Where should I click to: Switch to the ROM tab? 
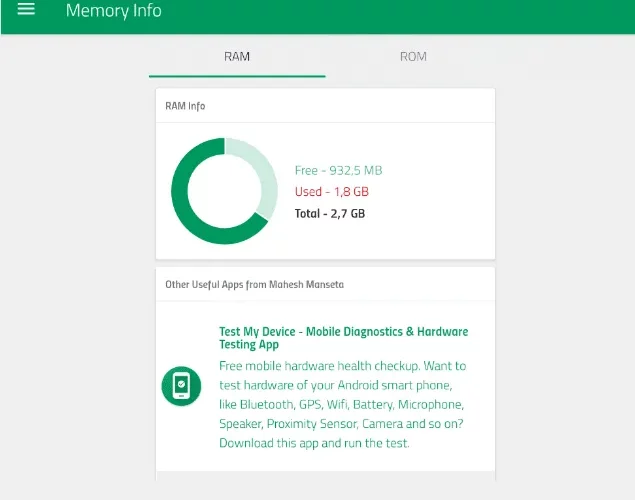click(x=413, y=56)
